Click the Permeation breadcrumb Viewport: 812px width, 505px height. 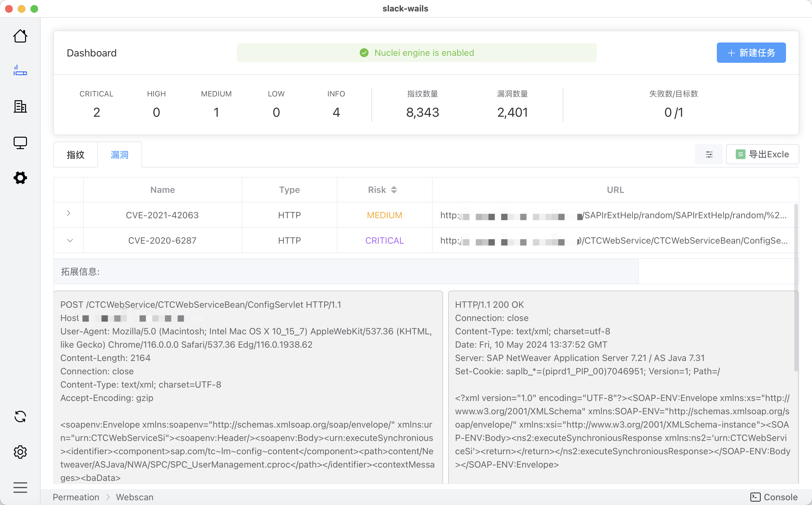[76, 497]
